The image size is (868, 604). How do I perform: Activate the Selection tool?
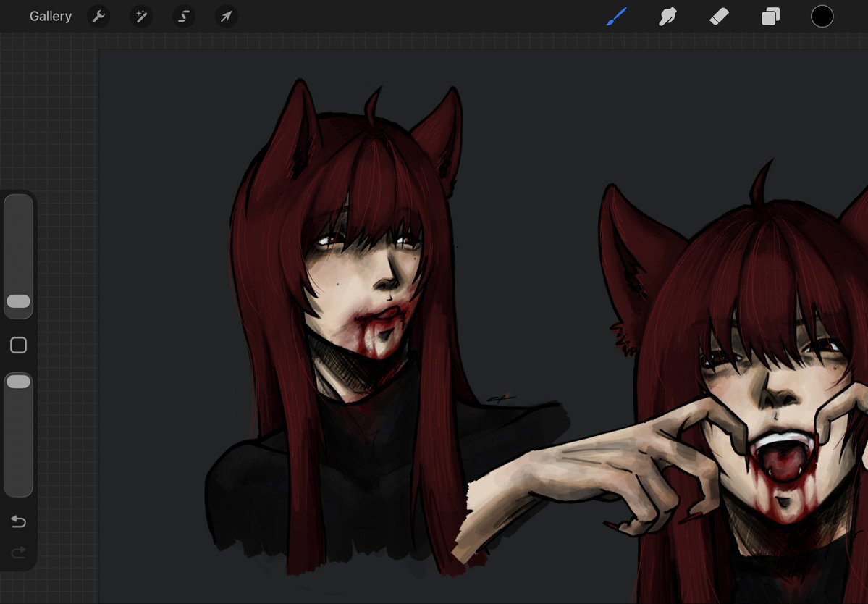[x=184, y=17]
